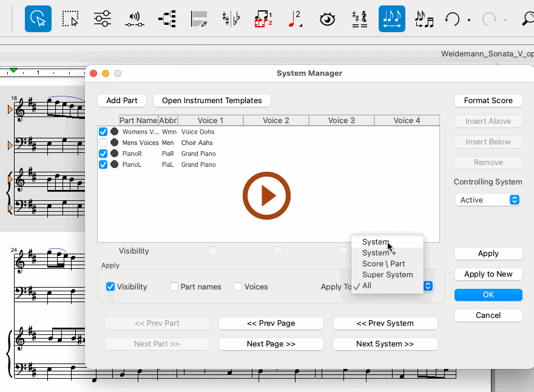534x392 pixels.
Task: Tick the Voice 1 visibility checkbox
Action: tap(212, 251)
